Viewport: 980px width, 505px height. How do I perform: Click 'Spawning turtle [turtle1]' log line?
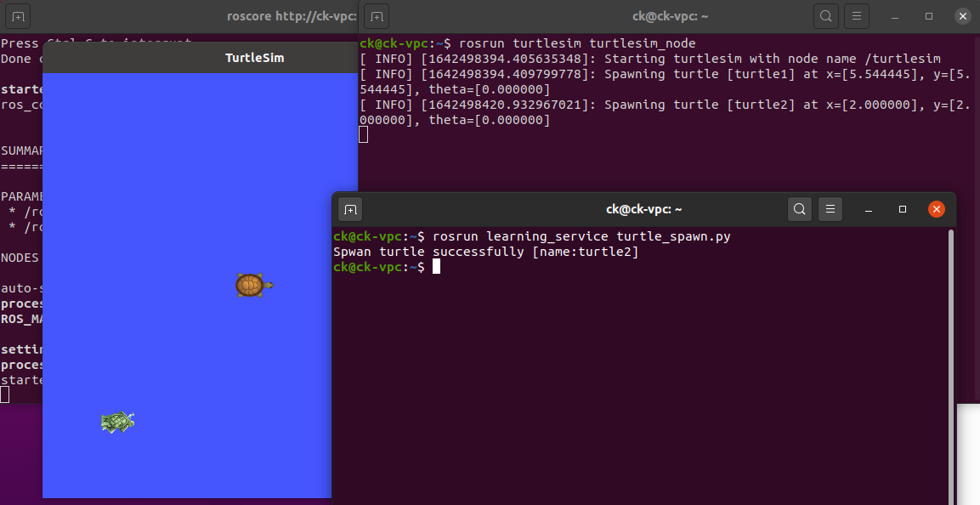[x=665, y=82]
